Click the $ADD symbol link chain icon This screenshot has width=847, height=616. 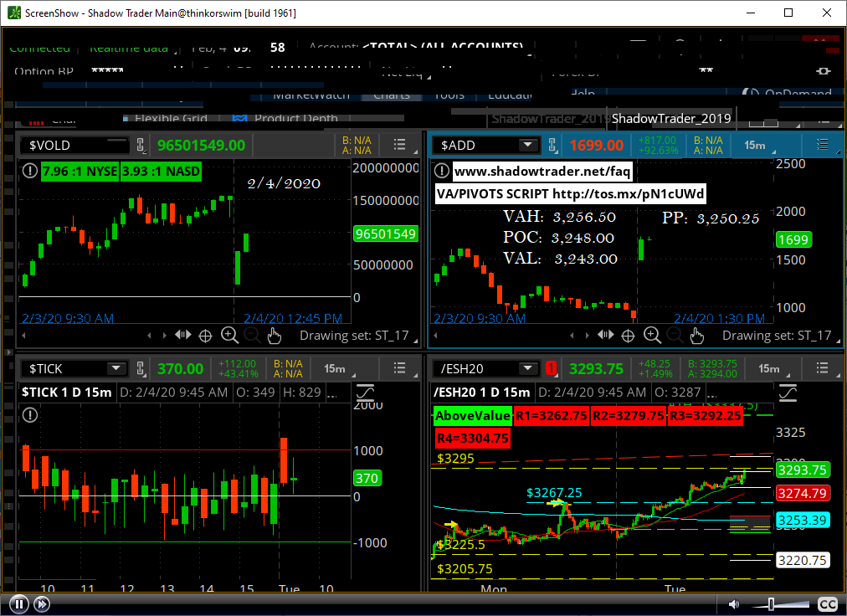tap(552, 145)
